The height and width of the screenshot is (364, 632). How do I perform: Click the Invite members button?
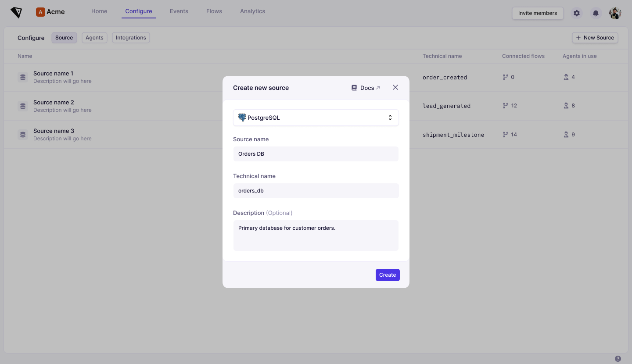click(538, 13)
